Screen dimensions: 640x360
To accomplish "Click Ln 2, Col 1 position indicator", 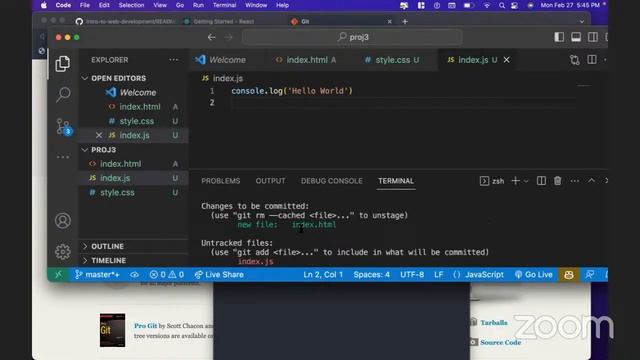I will [x=323, y=275].
